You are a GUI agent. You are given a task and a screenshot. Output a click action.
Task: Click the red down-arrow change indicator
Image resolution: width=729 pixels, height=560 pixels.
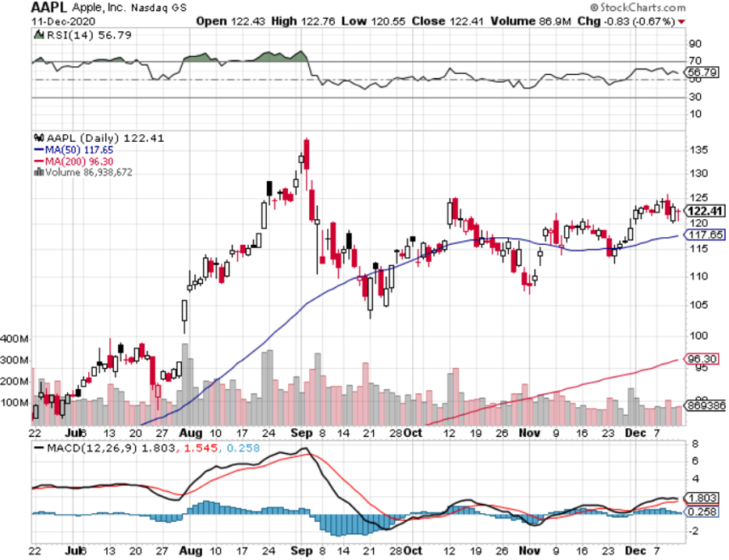point(681,22)
